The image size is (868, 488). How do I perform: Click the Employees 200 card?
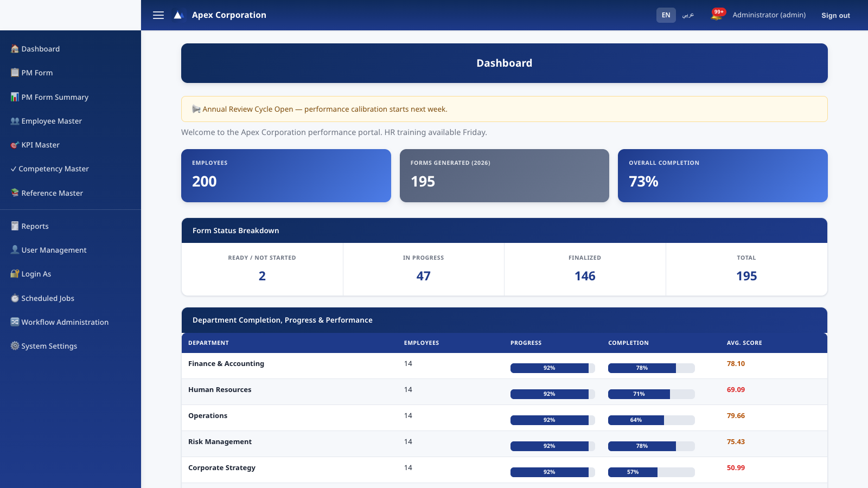tap(286, 176)
